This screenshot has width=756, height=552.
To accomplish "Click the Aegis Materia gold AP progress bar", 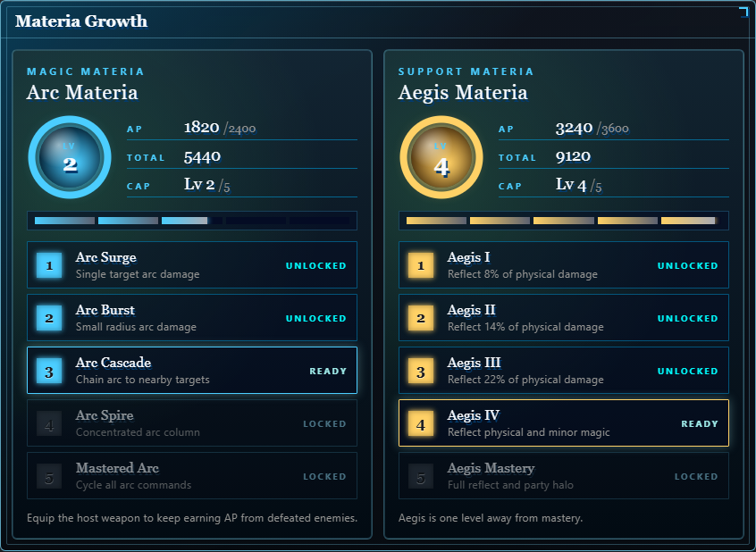I will pos(564,221).
